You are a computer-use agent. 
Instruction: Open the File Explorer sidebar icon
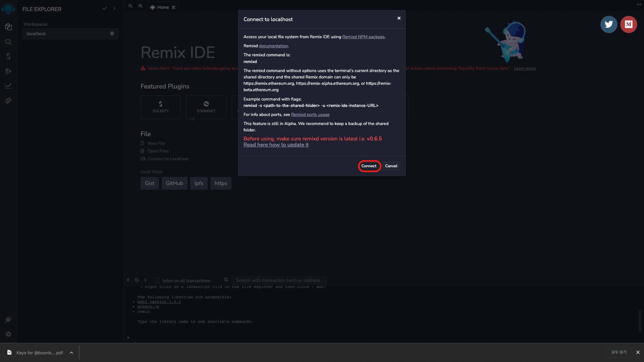click(8, 27)
